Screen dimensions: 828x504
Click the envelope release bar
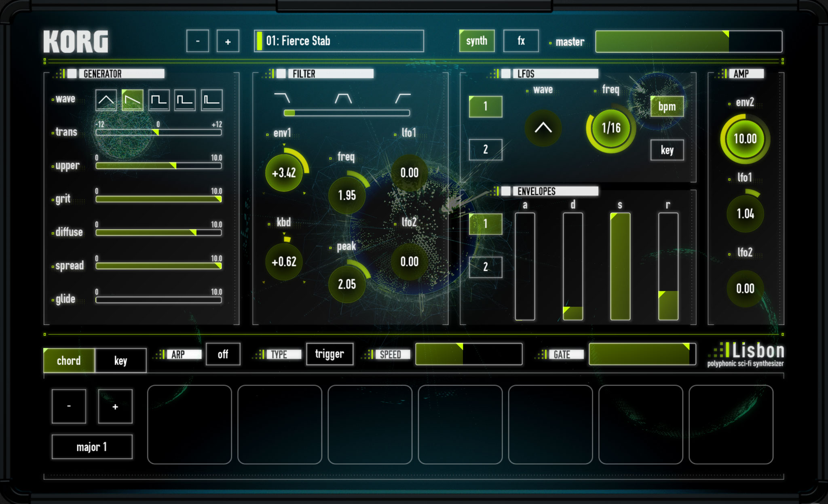[668, 266]
